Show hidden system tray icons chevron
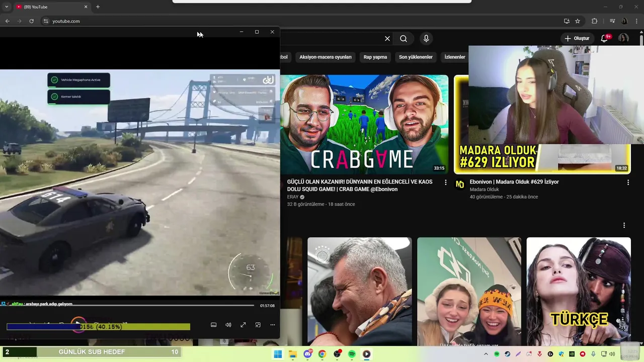This screenshot has height=362, width=644. pos(486,354)
